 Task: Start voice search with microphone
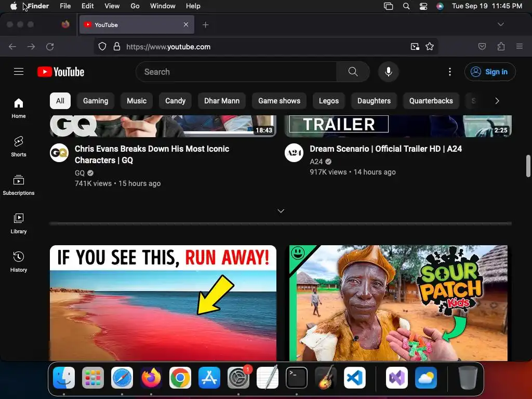click(389, 72)
